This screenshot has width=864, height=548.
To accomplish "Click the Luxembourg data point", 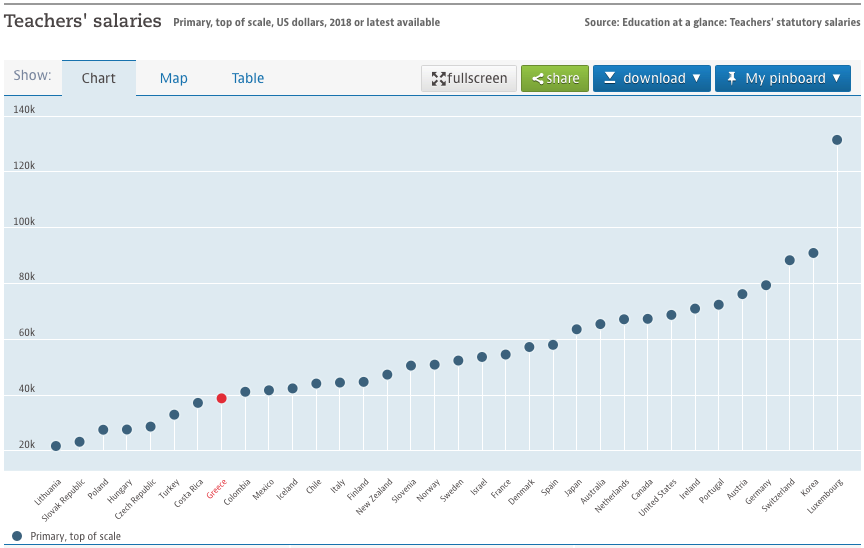I will [837, 140].
